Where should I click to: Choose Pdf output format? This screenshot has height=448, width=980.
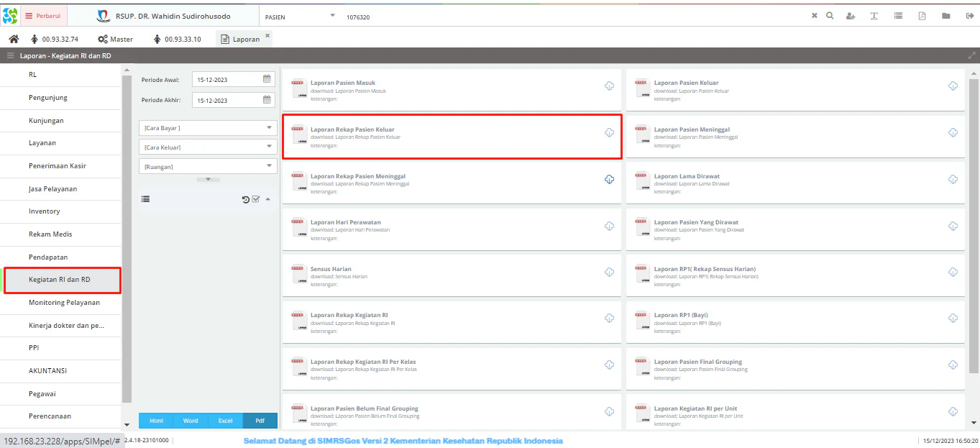point(260,421)
